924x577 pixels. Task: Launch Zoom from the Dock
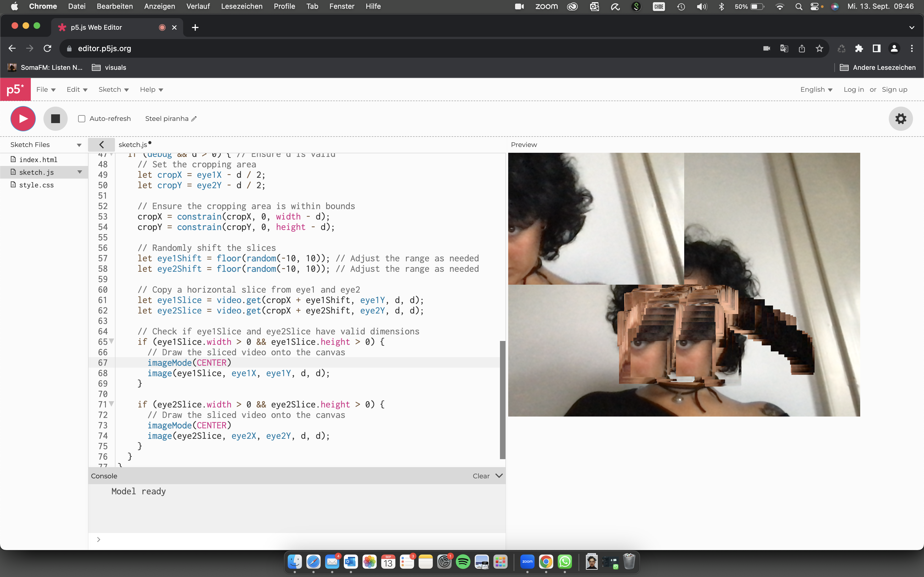click(x=527, y=562)
